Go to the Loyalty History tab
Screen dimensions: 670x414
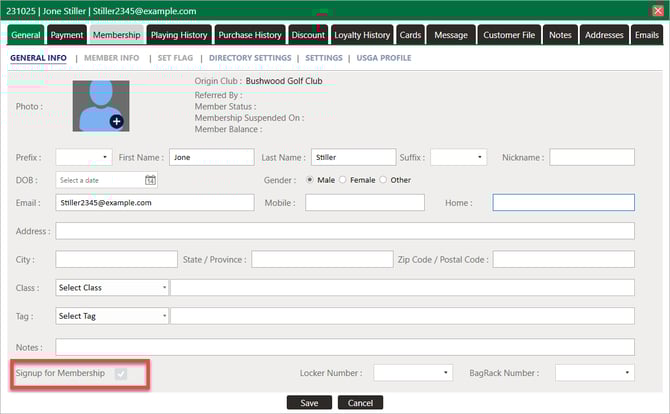click(x=362, y=35)
